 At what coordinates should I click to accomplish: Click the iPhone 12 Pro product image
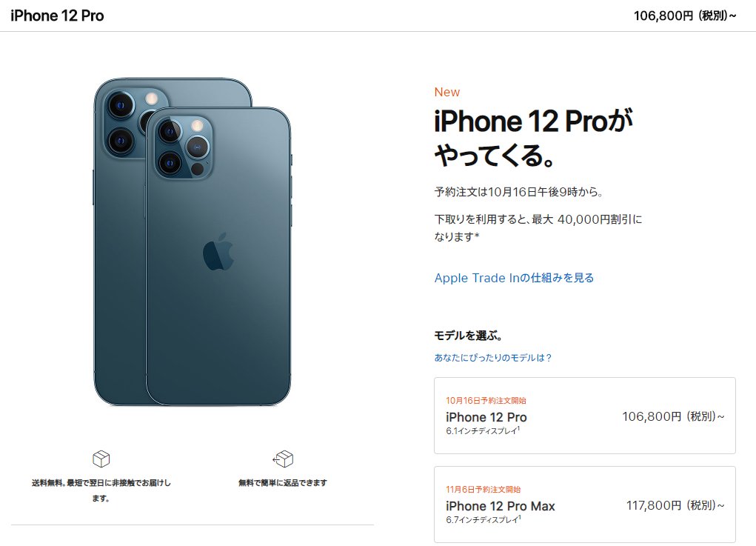(x=193, y=242)
